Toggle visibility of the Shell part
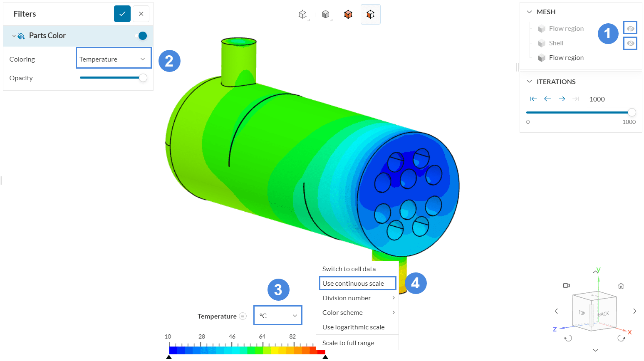 pos(630,43)
